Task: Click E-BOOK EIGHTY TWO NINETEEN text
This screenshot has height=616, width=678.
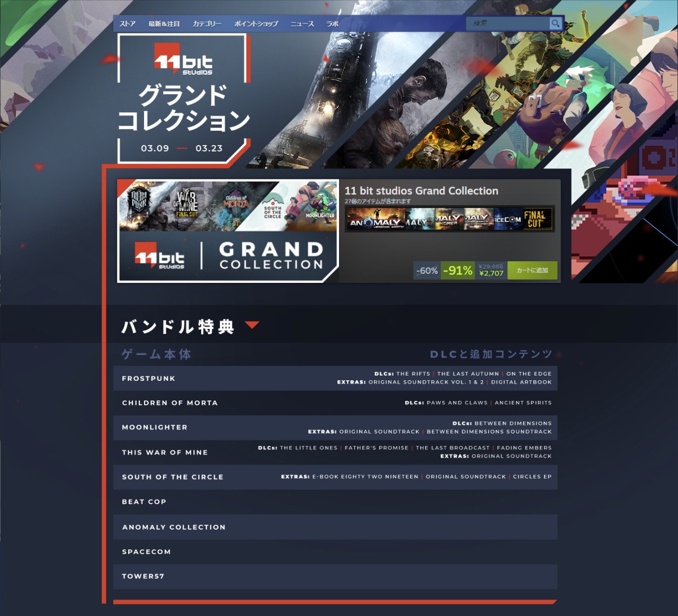Action: click(365, 477)
